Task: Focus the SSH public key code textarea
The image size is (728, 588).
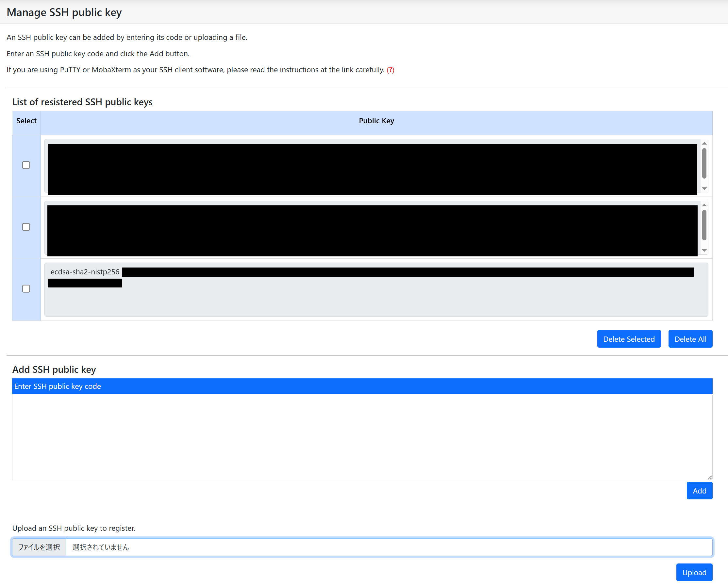Action: pos(362,436)
